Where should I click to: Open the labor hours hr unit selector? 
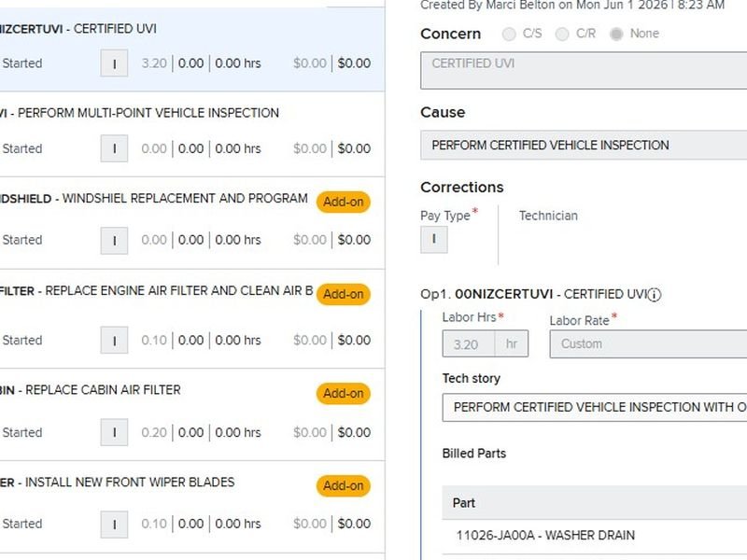(512, 343)
